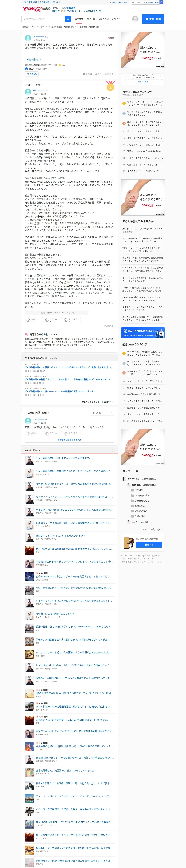This screenshot has height=868, width=186.
Task: Click the t20 answerer avatar
Action: 28,421
